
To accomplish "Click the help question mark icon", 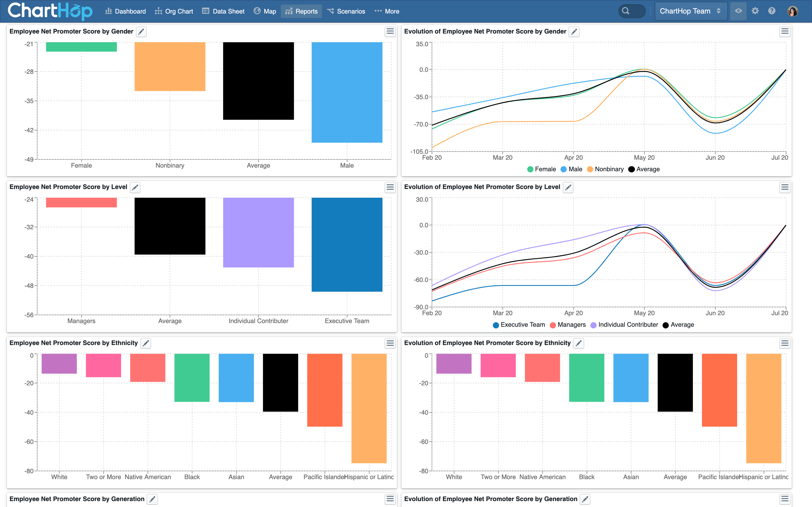I will [772, 11].
